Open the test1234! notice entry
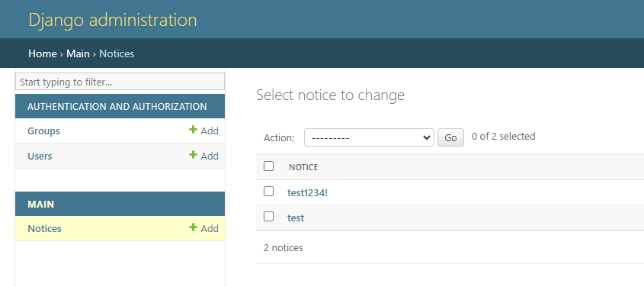The width and height of the screenshot is (644, 287). pyautogui.click(x=308, y=192)
